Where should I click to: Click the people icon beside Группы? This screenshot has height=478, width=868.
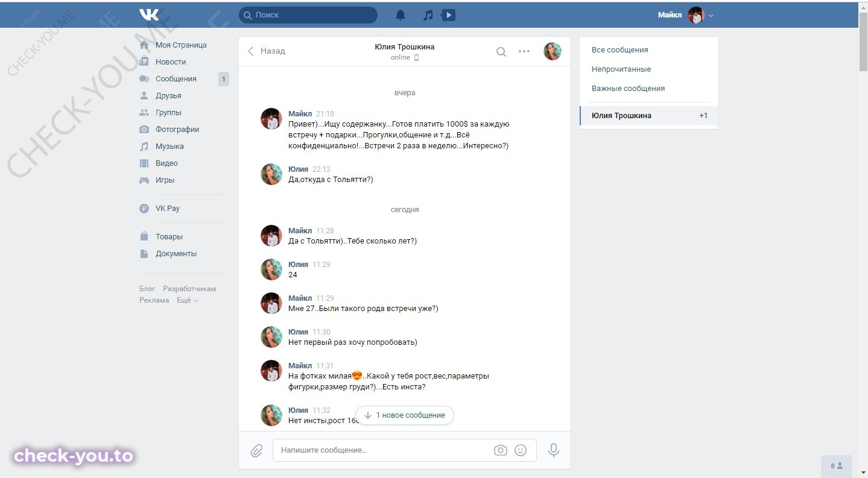tap(144, 113)
